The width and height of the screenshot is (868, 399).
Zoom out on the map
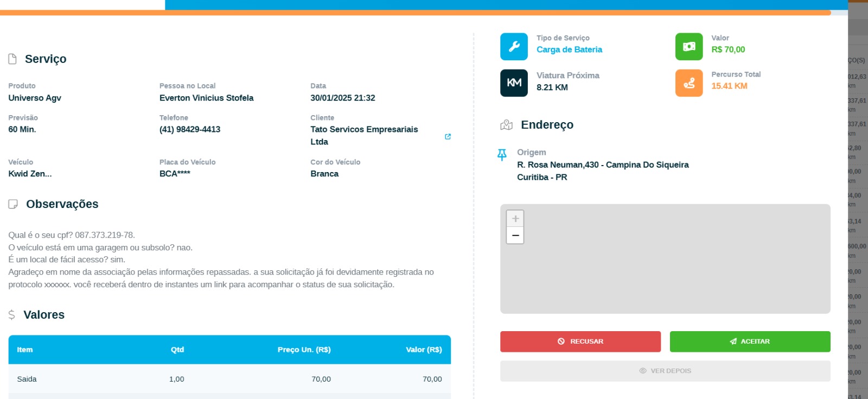[x=515, y=236]
